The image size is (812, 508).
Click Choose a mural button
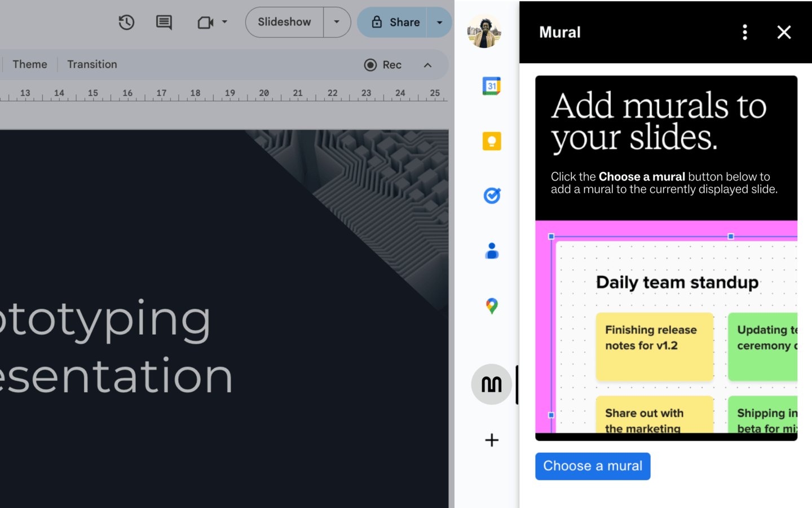pos(593,466)
